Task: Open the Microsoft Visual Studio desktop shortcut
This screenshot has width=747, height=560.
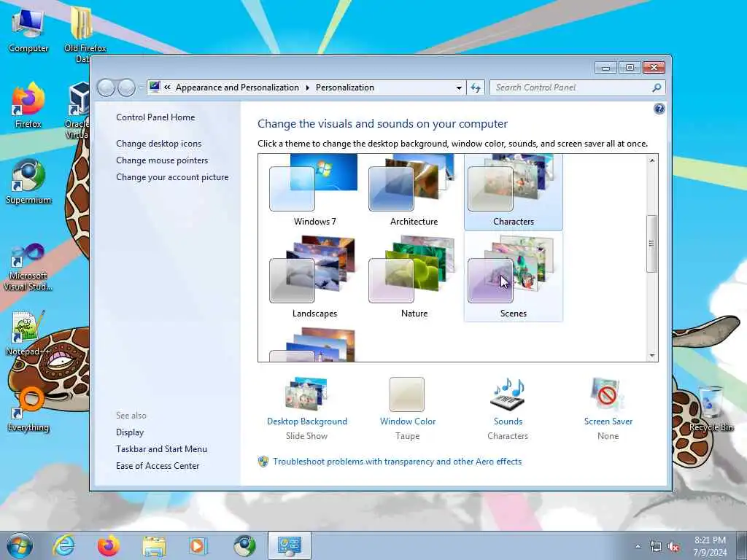Action: pos(28,267)
